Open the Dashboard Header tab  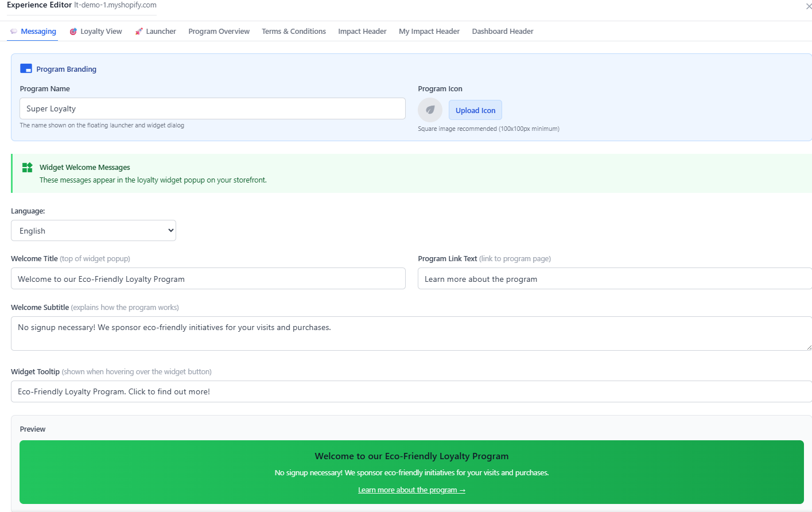[x=503, y=32]
